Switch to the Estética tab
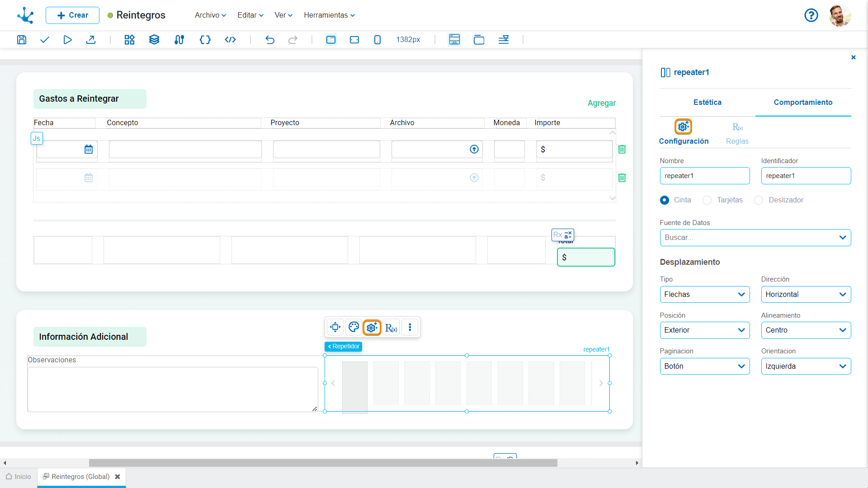This screenshot has width=868, height=488. [x=708, y=103]
